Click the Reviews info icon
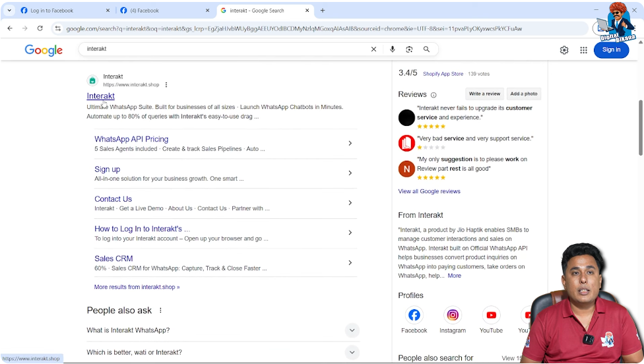Viewport: 644px width, 364px height. [434, 95]
